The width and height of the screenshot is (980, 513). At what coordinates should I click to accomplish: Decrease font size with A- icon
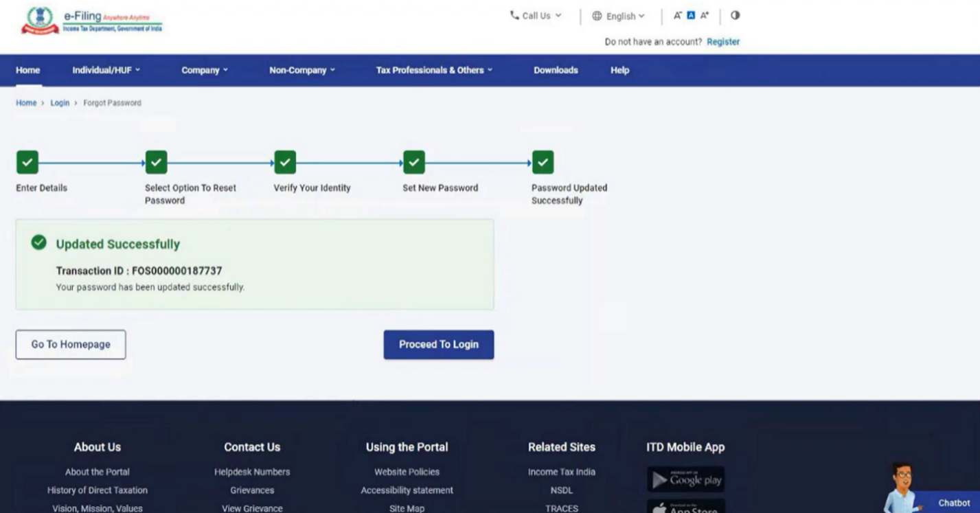coord(678,16)
